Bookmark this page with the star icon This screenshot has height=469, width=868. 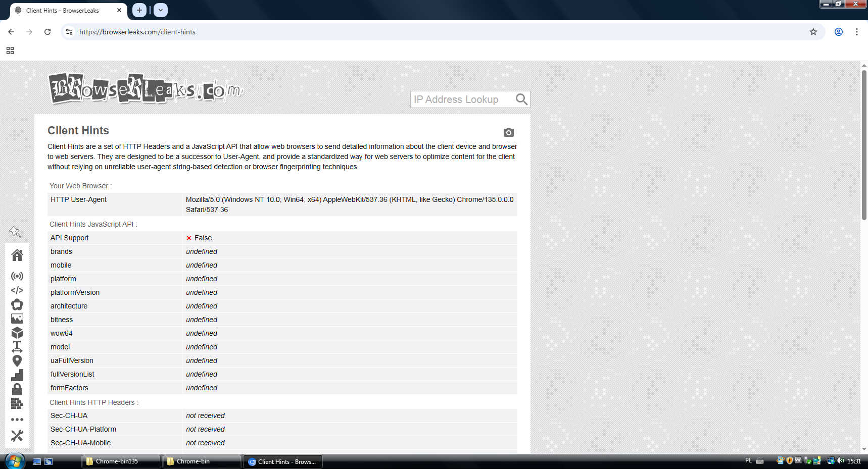813,32
